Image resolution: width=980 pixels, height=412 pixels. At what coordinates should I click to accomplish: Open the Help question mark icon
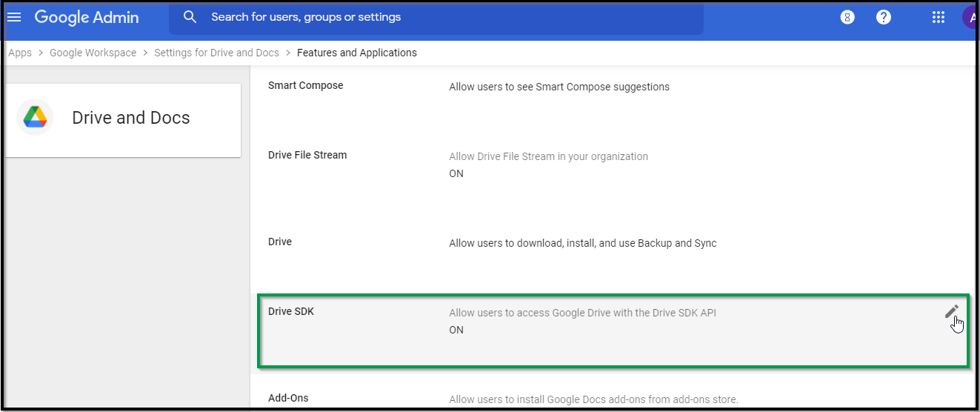(883, 17)
